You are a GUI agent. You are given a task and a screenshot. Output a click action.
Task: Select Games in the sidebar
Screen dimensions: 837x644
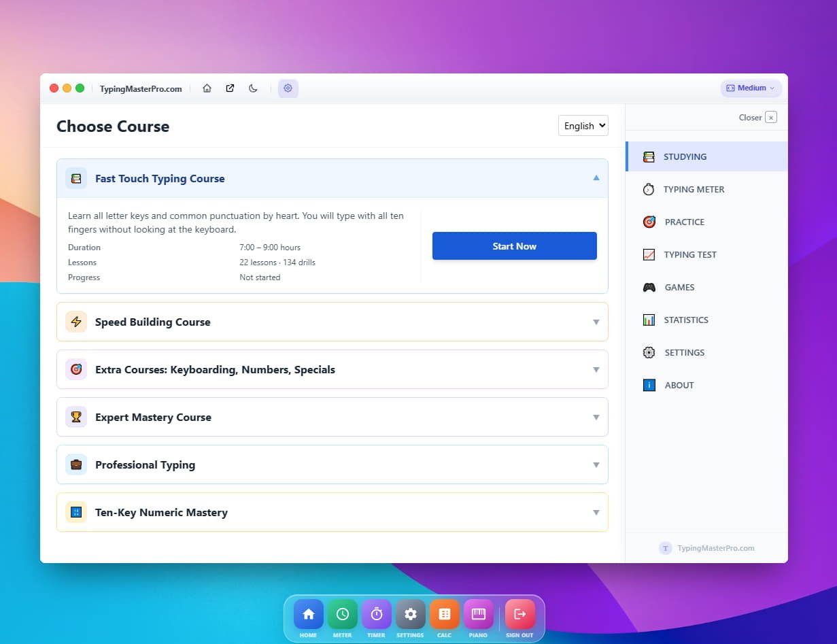(679, 288)
